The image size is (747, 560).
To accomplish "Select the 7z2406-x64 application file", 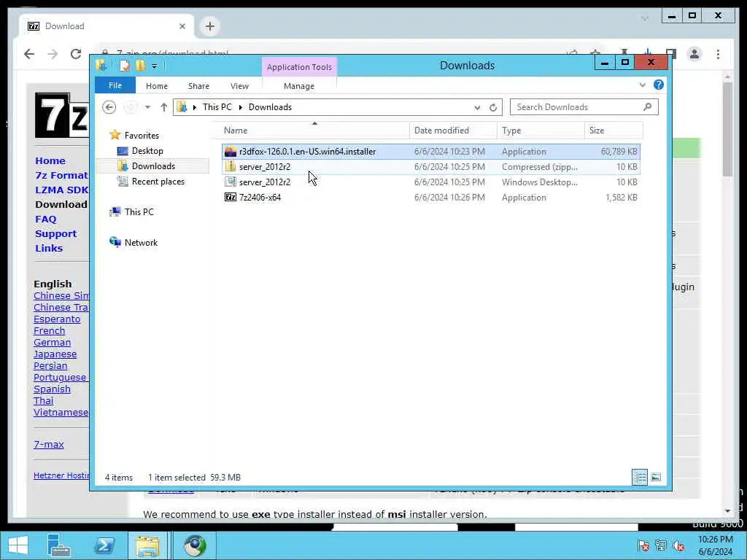I will pyautogui.click(x=431, y=197).
